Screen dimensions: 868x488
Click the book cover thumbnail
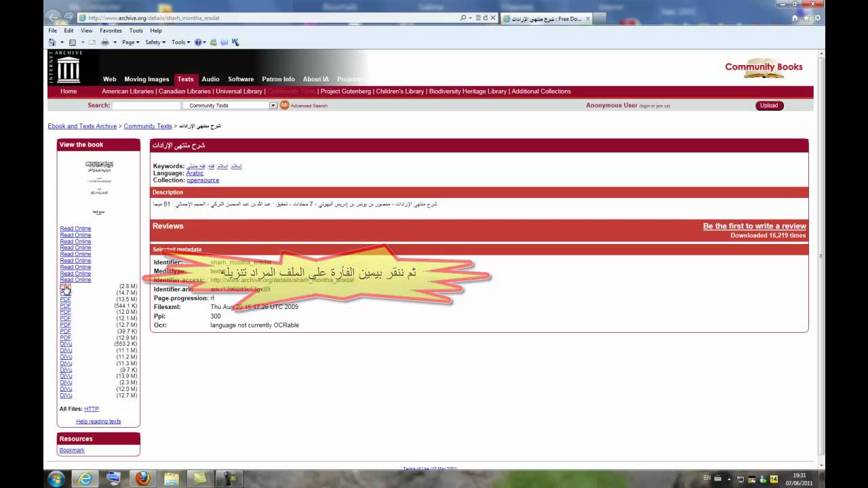[x=99, y=188]
